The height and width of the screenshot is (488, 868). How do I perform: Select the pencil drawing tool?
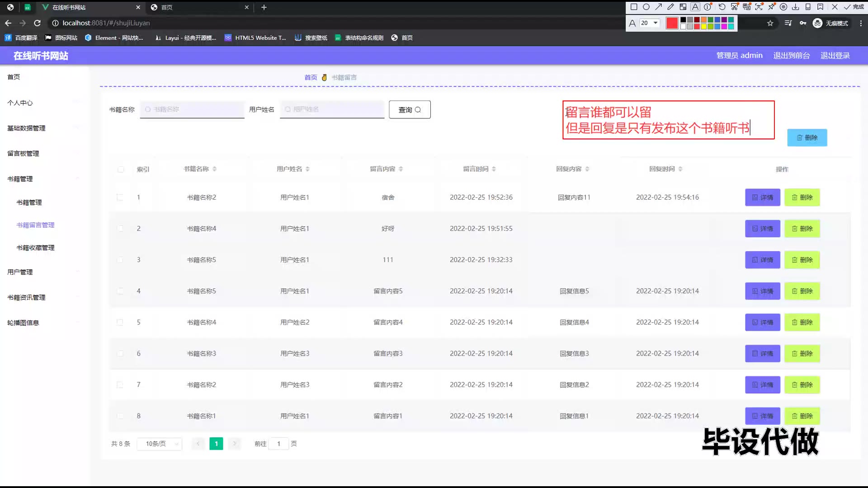[670, 7]
